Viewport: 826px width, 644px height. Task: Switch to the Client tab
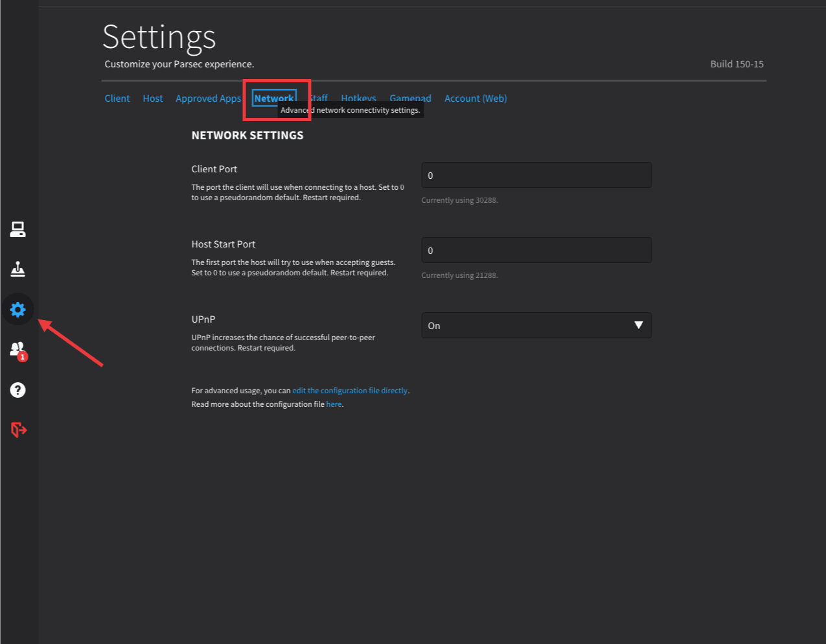pos(117,98)
